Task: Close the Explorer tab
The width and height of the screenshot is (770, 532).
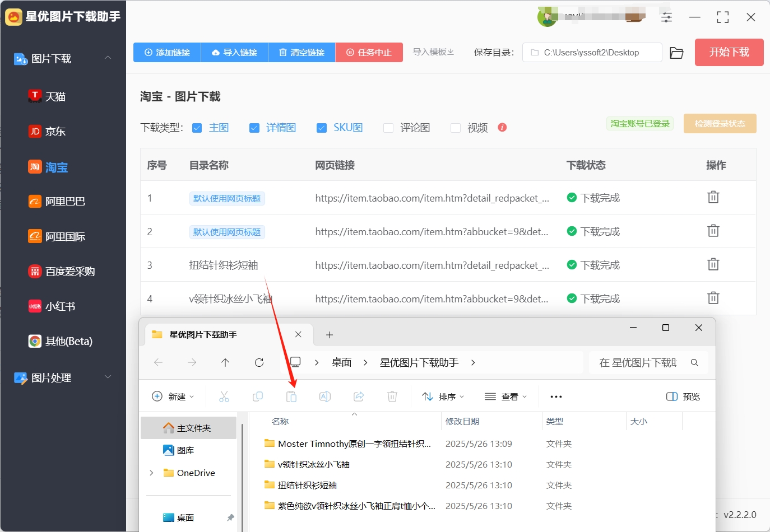Action: pyautogui.click(x=298, y=334)
